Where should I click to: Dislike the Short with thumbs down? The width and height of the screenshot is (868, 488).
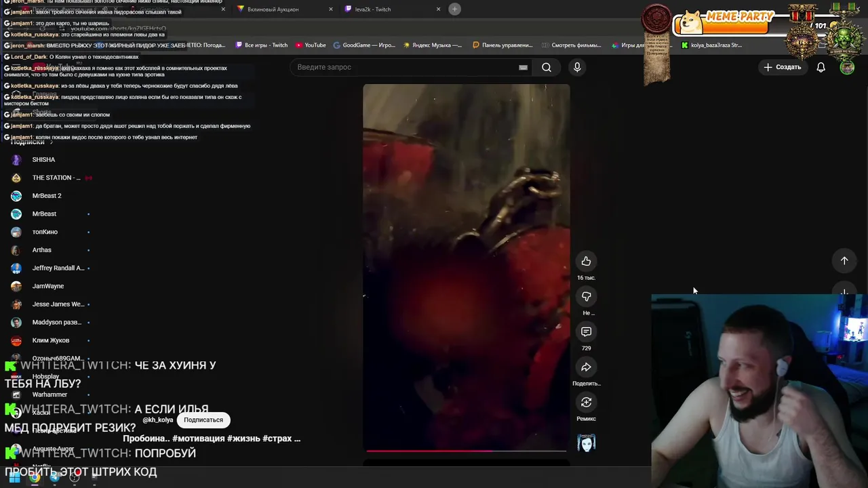tap(586, 297)
